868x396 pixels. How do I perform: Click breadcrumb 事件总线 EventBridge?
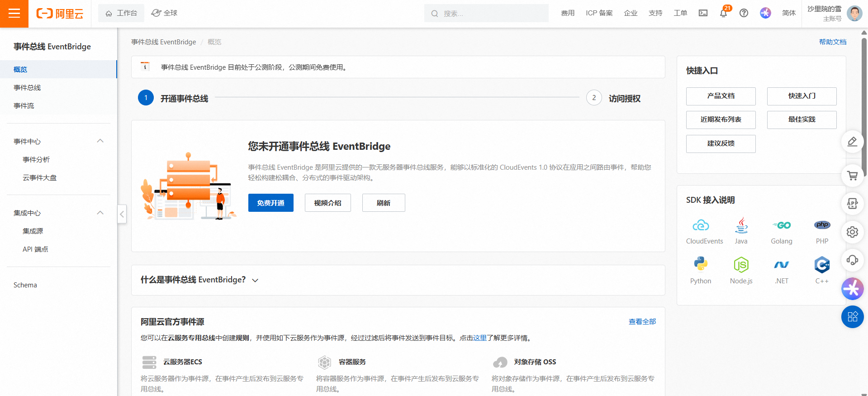tap(164, 42)
